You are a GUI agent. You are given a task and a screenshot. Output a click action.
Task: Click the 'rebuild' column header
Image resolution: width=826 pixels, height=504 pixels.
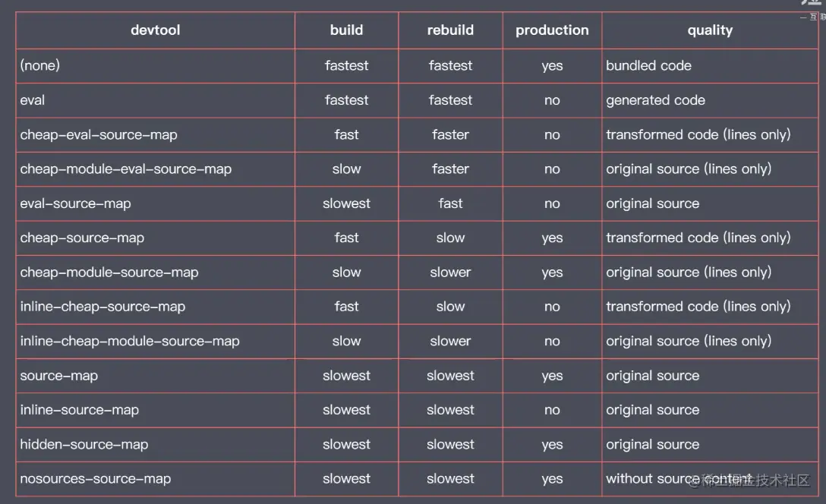(450, 30)
